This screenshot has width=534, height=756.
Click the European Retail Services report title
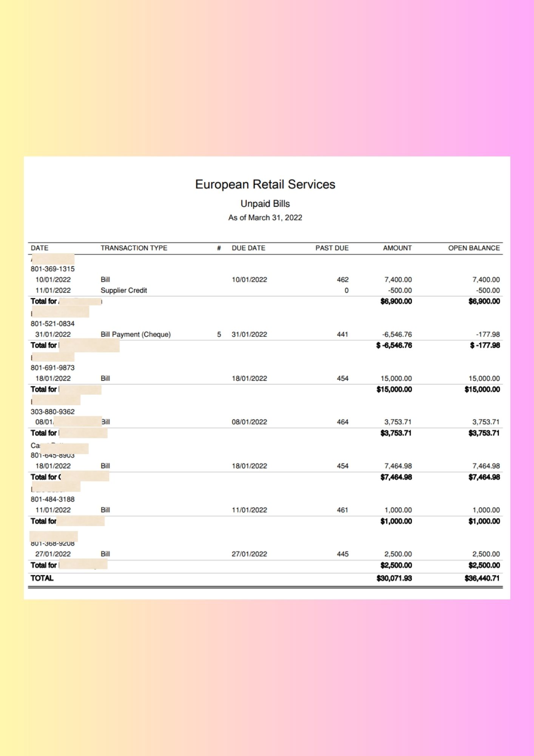265,184
